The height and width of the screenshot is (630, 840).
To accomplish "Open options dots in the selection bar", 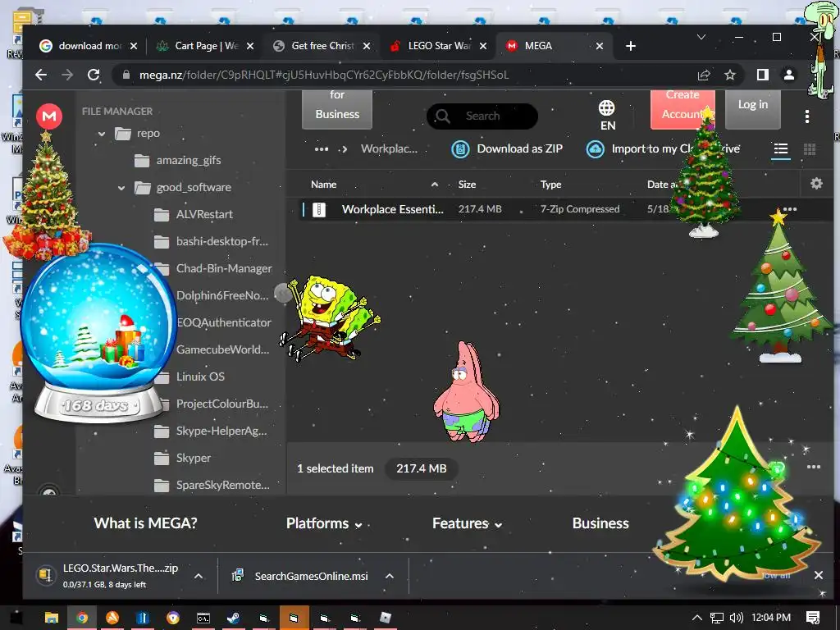I will (814, 467).
